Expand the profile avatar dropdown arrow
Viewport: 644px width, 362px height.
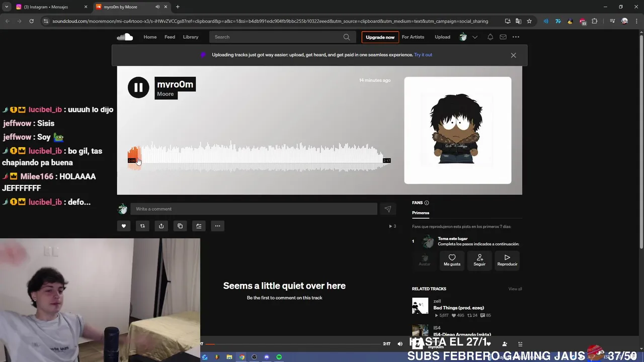pyautogui.click(x=474, y=37)
